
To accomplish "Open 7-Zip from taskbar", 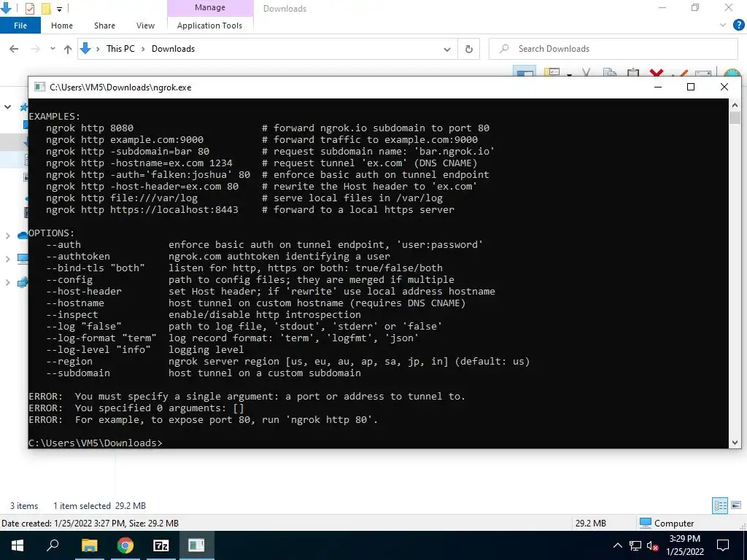I will [x=160, y=545].
